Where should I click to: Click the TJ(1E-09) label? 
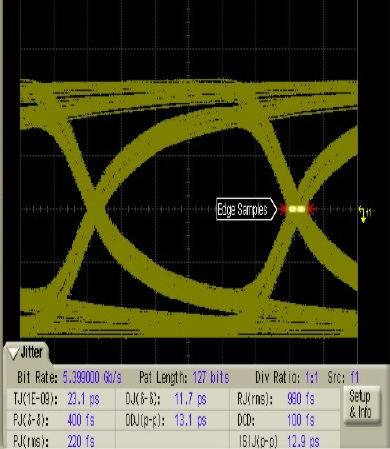coord(35,399)
